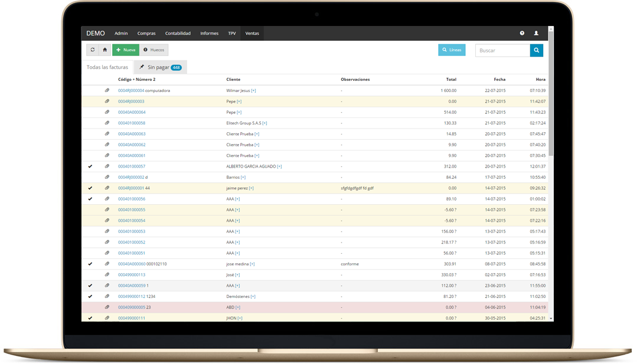Click paperclip icon for invoice 00040A000063
This screenshot has width=637, height=364.
(107, 134)
